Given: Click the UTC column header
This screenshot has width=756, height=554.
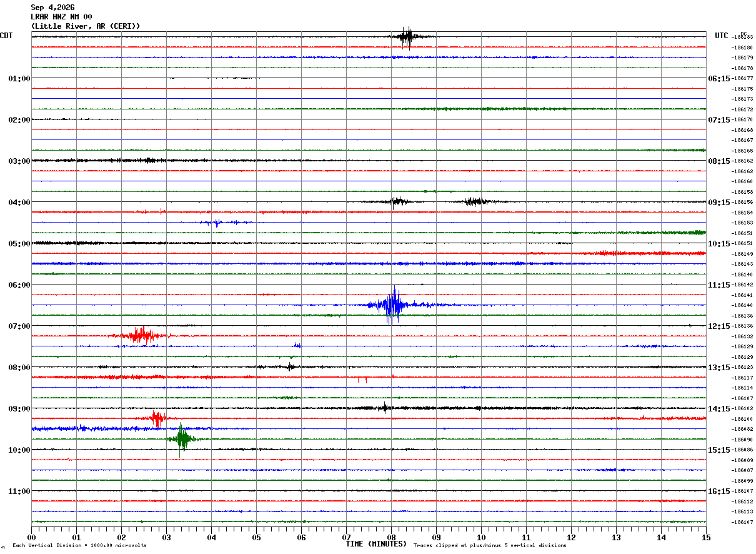Looking at the screenshot, I should pos(722,36).
